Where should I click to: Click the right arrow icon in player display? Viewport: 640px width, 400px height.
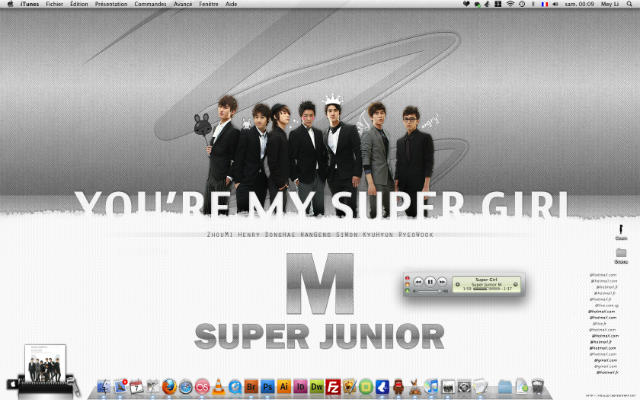[516, 284]
